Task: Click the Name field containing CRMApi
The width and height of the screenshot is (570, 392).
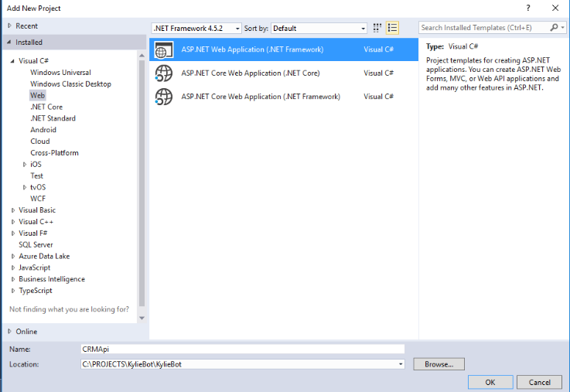Action: (243, 349)
